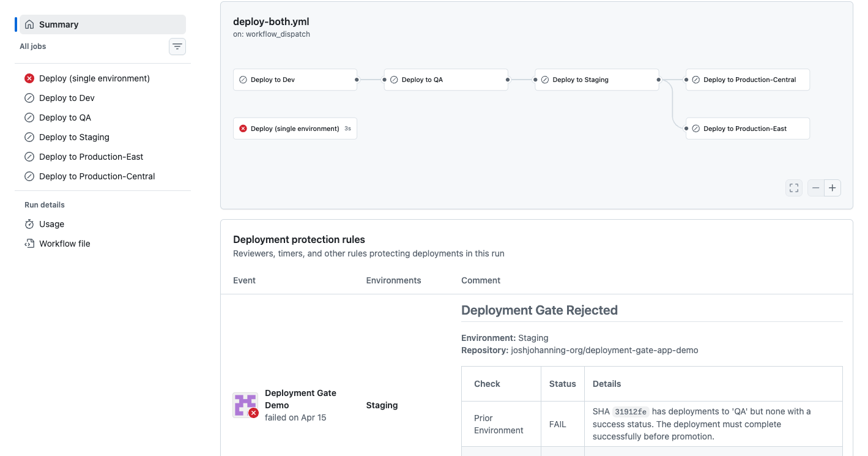
Task: Select Deploy to Staging job in sidebar
Action: pos(103,137)
